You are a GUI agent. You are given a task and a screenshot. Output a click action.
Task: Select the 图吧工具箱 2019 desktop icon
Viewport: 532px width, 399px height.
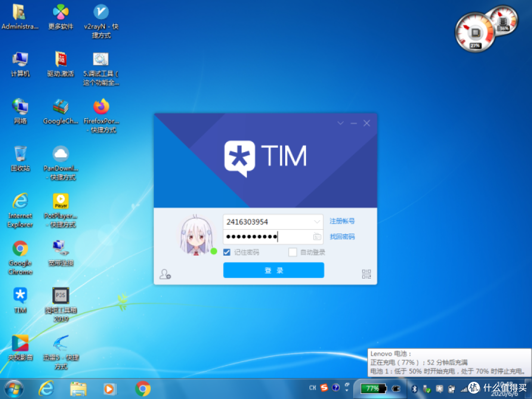[61, 305]
